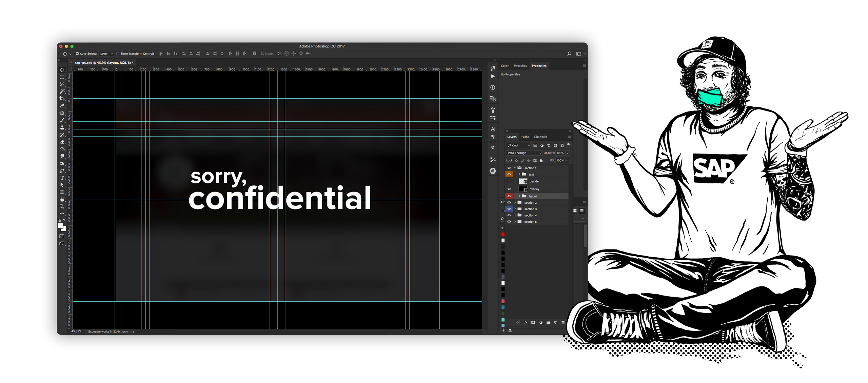Hide the section 3 group
The width and height of the screenshot is (868, 383).
coord(509,209)
